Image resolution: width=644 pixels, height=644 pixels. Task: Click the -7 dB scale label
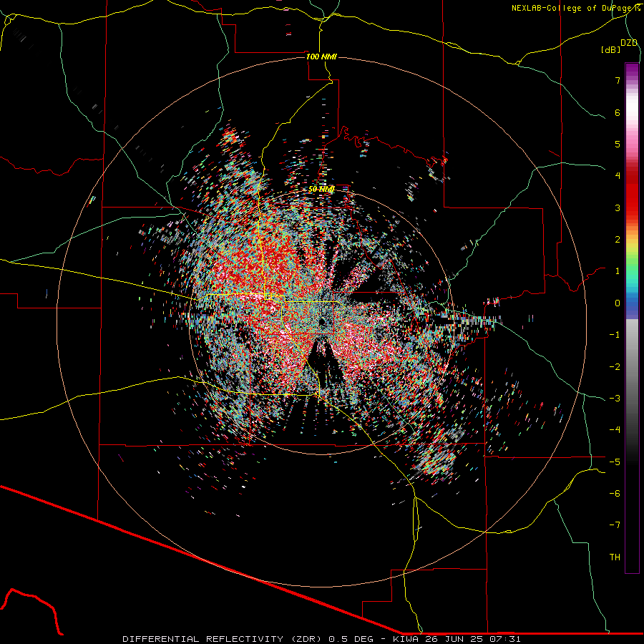(x=615, y=525)
